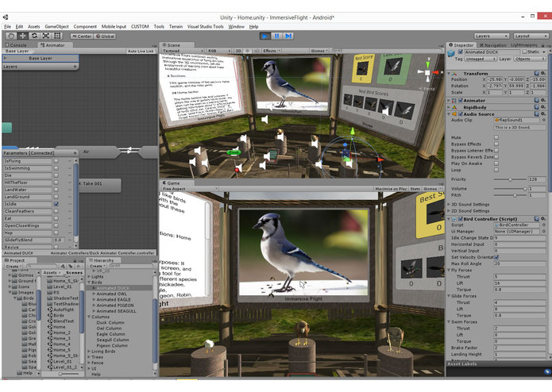Toggle Maximize on Play
552x392 pixels.
click(x=391, y=189)
